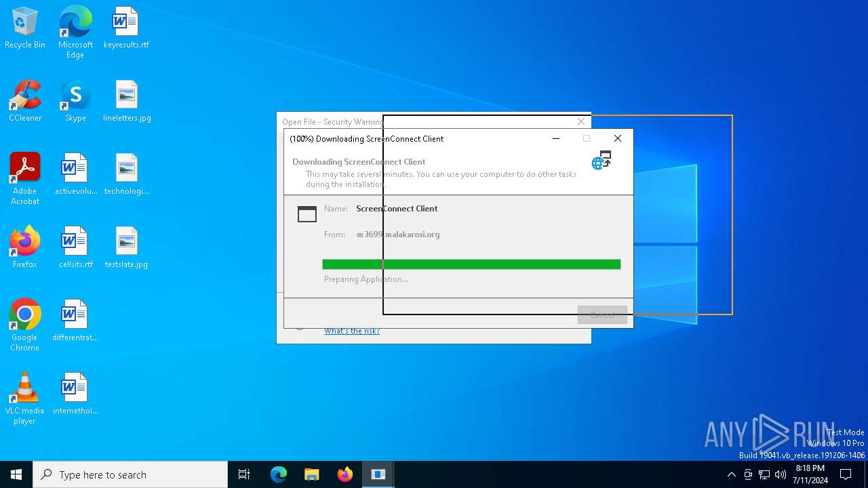Click the ScreenConnect application window icon
This screenshot has width=868, height=488.
pyautogui.click(x=307, y=213)
